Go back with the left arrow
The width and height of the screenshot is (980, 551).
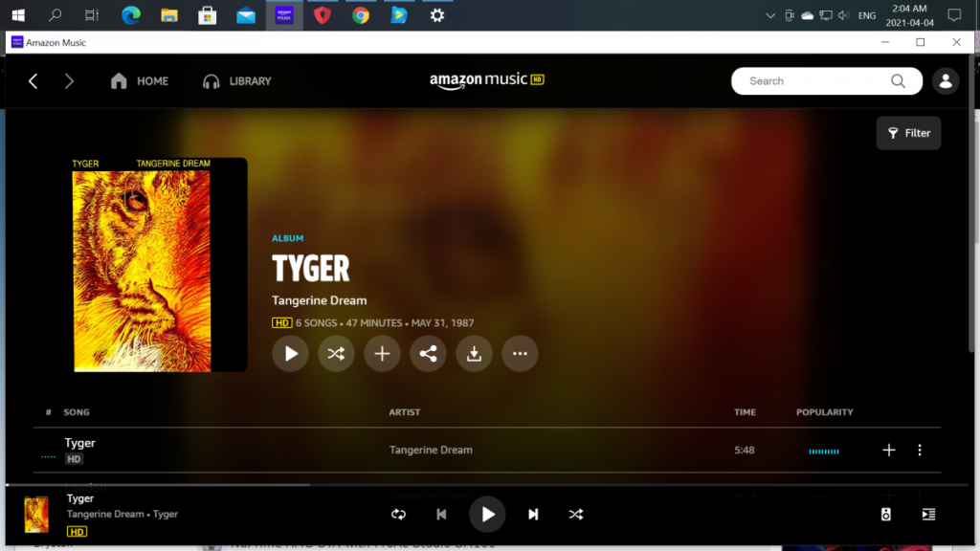[x=33, y=81]
